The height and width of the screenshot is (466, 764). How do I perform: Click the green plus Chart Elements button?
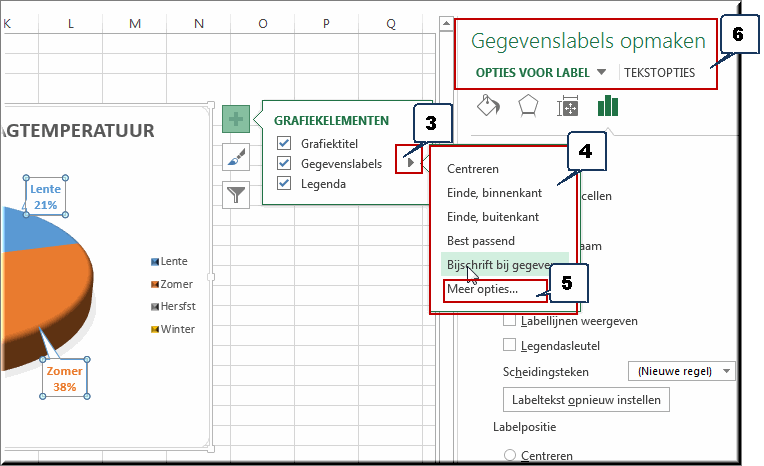[235, 120]
